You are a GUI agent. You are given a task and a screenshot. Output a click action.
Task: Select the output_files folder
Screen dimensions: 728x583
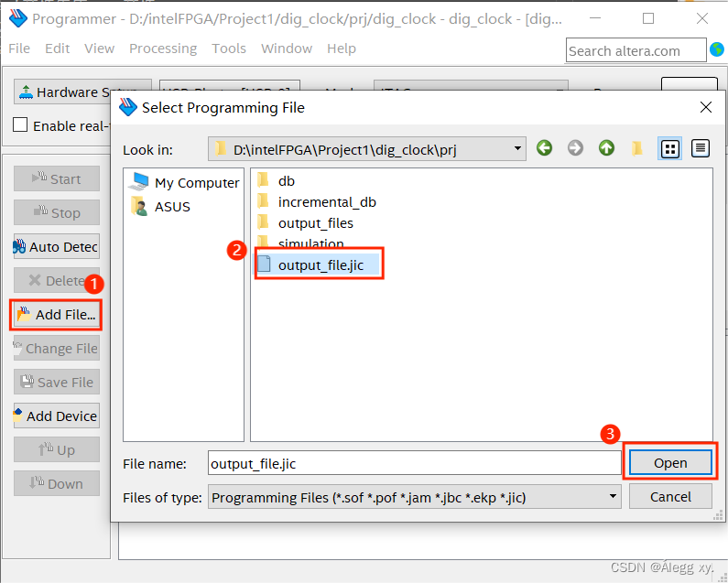(305, 222)
